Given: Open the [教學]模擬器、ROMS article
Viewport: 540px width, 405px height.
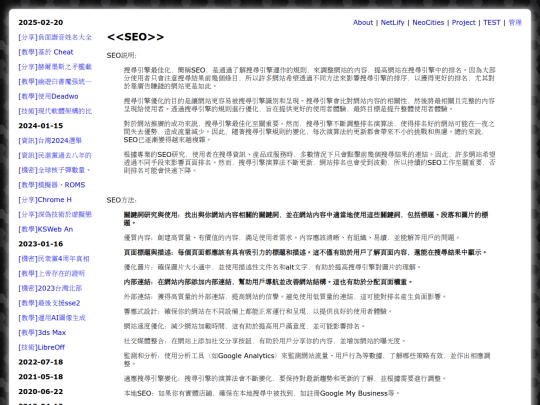Looking at the screenshot, I should coord(52,185).
